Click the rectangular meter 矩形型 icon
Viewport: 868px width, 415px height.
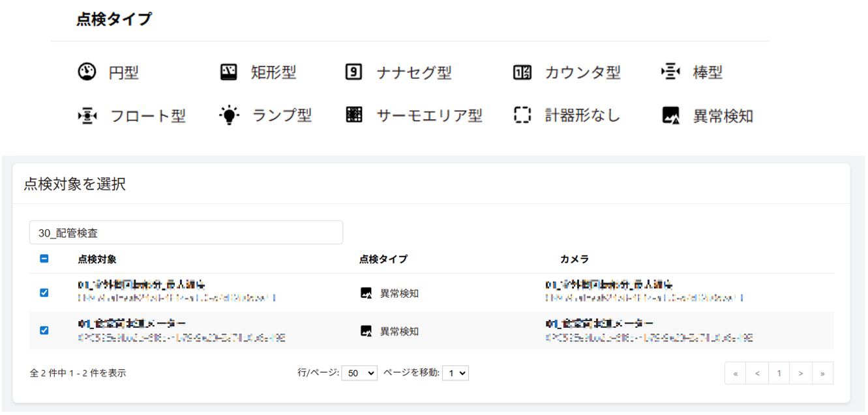(x=229, y=72)
